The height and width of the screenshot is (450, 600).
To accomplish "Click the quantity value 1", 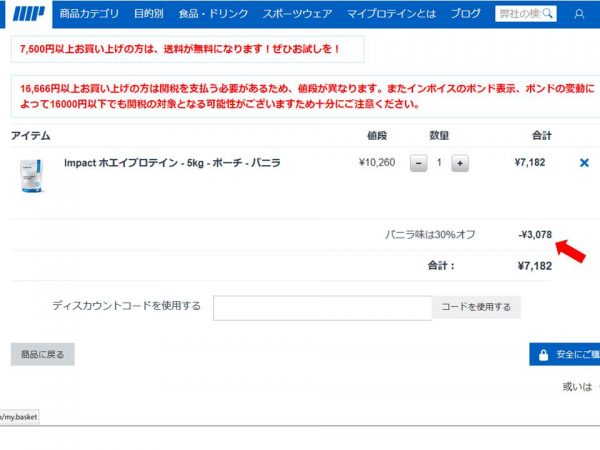I will 439,163.
